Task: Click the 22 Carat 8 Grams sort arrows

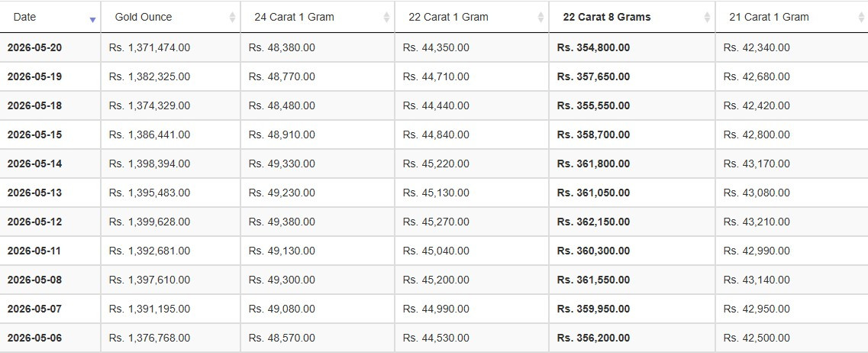Action: (707, 17)
